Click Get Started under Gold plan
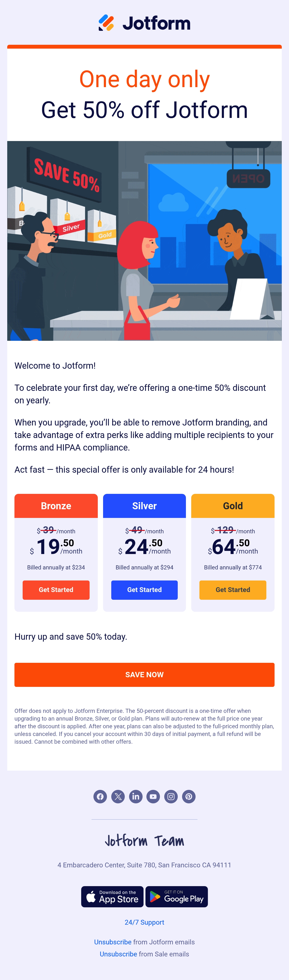 pos(233,590)
